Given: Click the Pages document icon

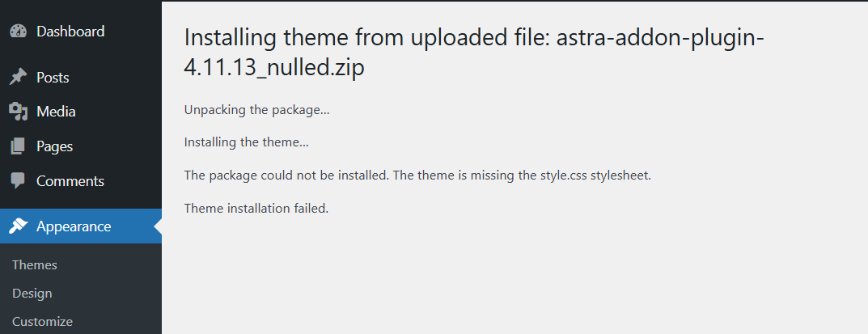Looking at the screenshot, I should pyautogui.click(x=18, y=146).
